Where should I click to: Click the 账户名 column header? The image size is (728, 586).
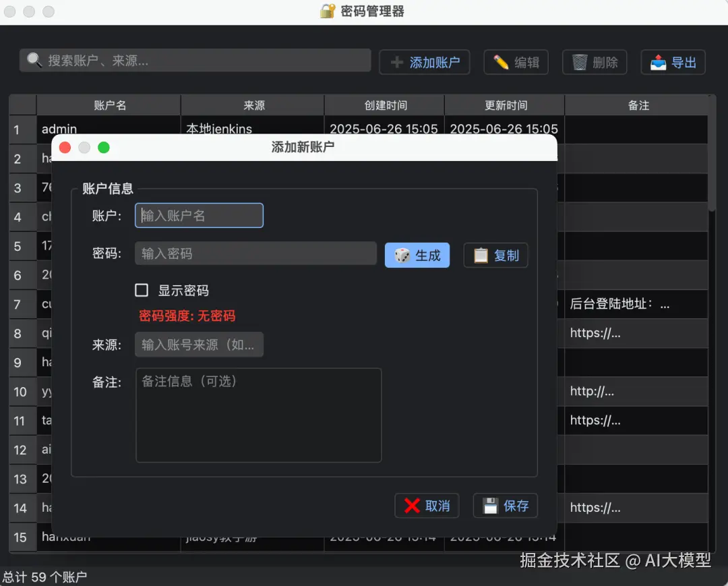pos(108,105)
